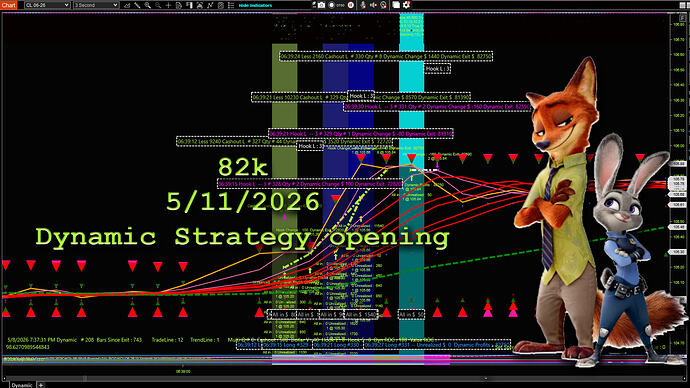Open the properties list icon

[231, 5]
